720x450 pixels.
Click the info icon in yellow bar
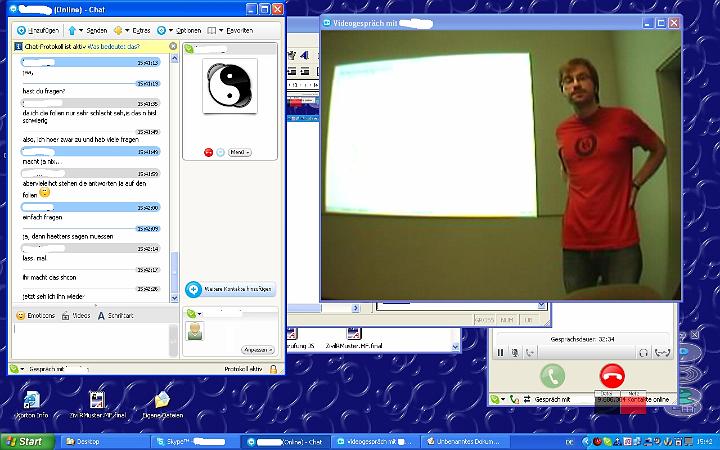(18, 46)
